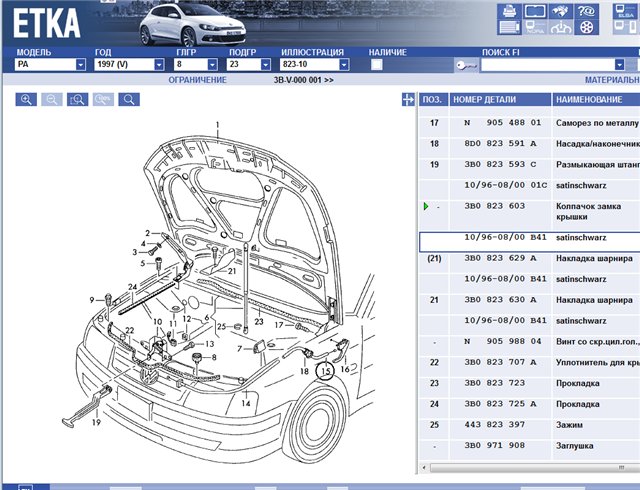The height and width of the screenshot is (490, 640).
Task: Click the ?@ help contact icon
Action: point(586,11)
